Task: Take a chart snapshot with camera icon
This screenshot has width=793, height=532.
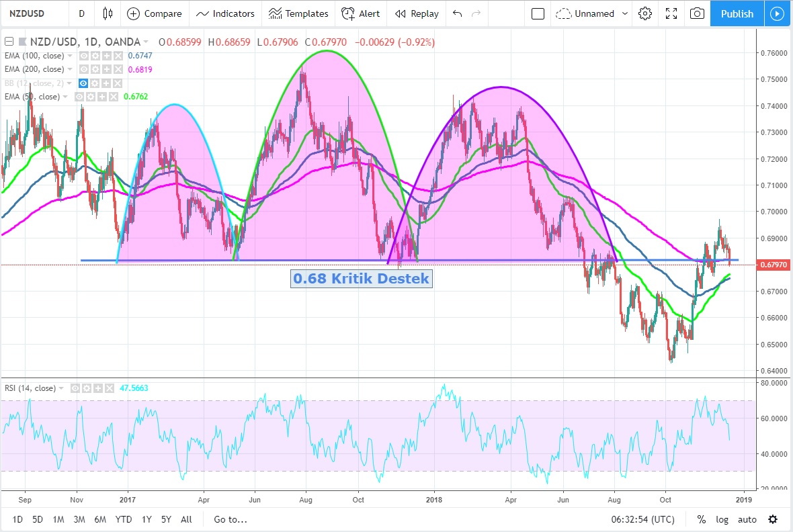Action: [x=698, y=13]
